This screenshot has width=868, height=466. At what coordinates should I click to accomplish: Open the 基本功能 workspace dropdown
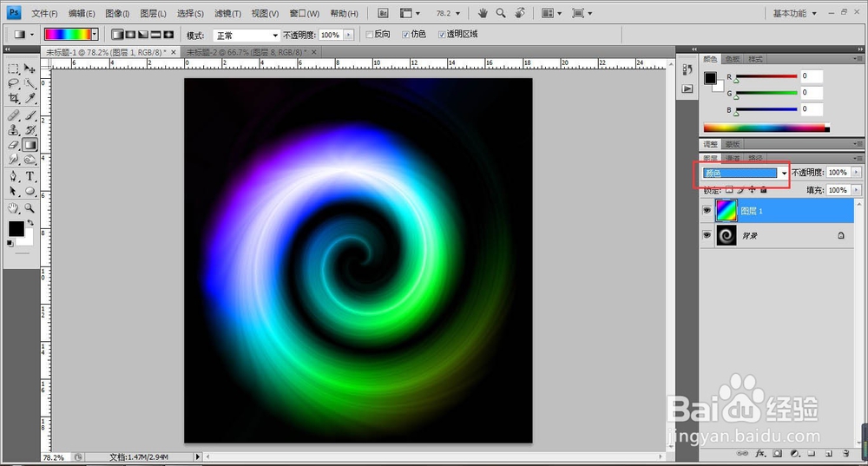tap(795, 13)
